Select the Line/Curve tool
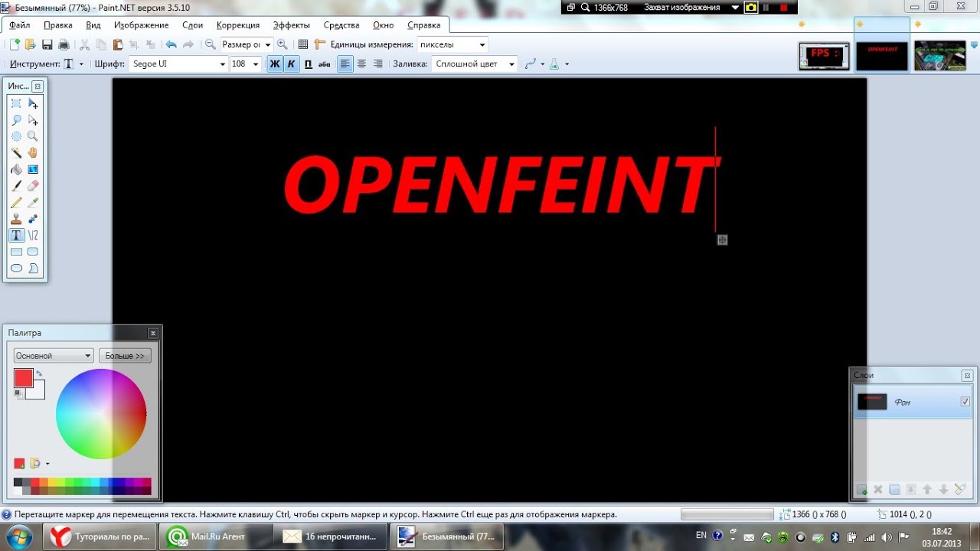 33,236
